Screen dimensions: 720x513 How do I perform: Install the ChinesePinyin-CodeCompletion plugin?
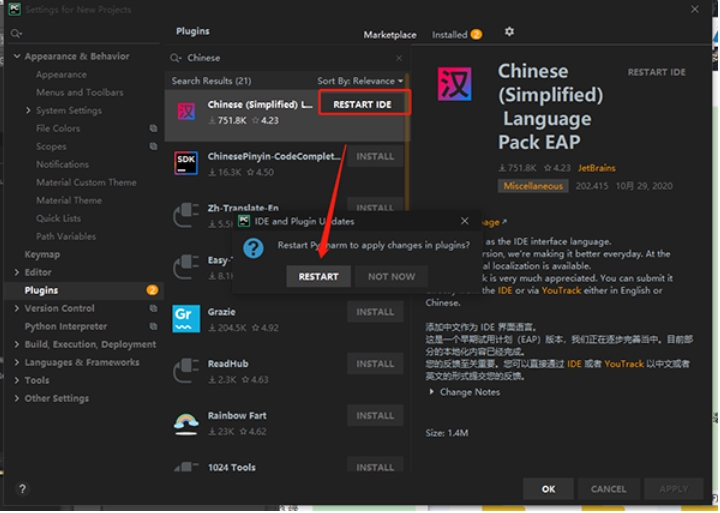coord(375,157)
